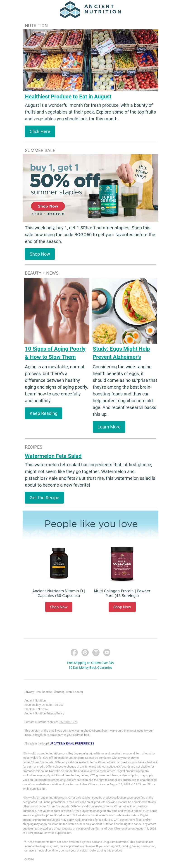Viewport: 181px width, 868px height.
Task: Open Watermelon Feta Salad link
Action: click(53, 456)
